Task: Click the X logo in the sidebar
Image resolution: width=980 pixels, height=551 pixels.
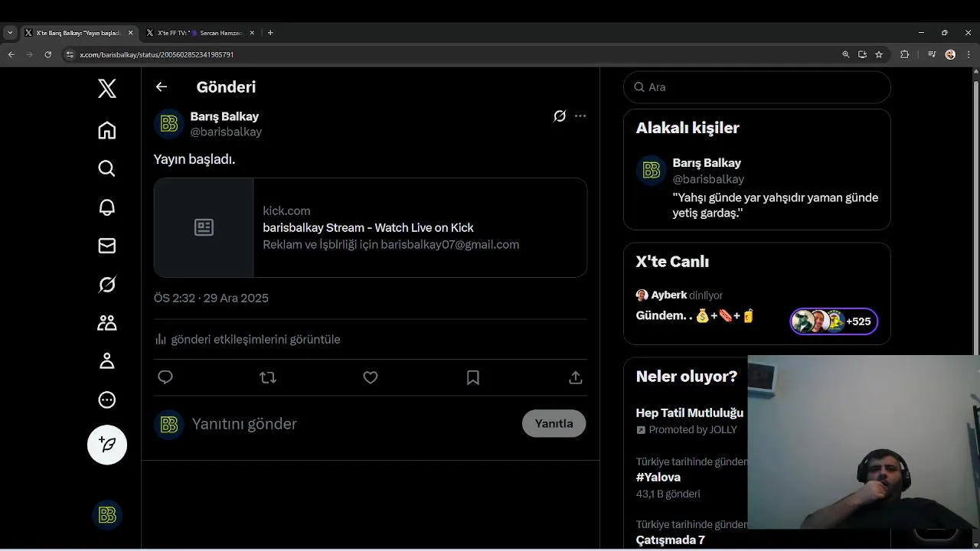Action: [x=107, y=88]
